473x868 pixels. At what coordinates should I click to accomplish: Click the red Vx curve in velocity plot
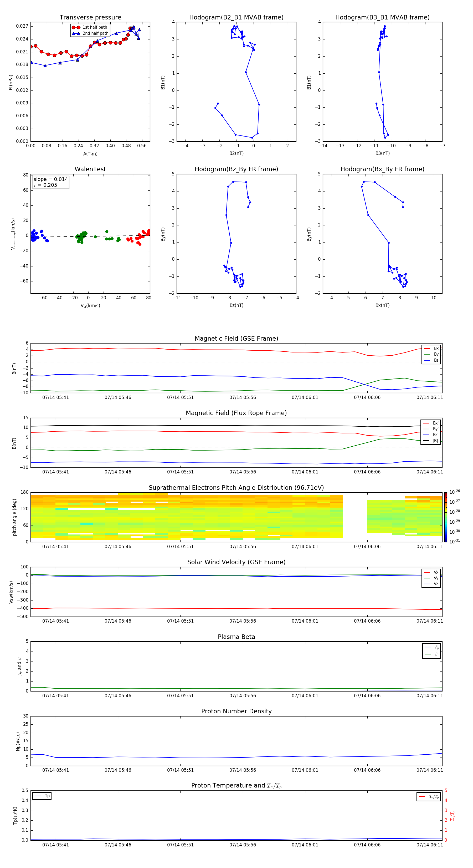(x=236, y=608)
